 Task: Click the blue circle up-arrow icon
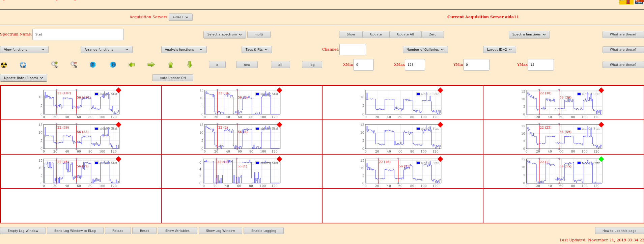[x=113, y=64]
